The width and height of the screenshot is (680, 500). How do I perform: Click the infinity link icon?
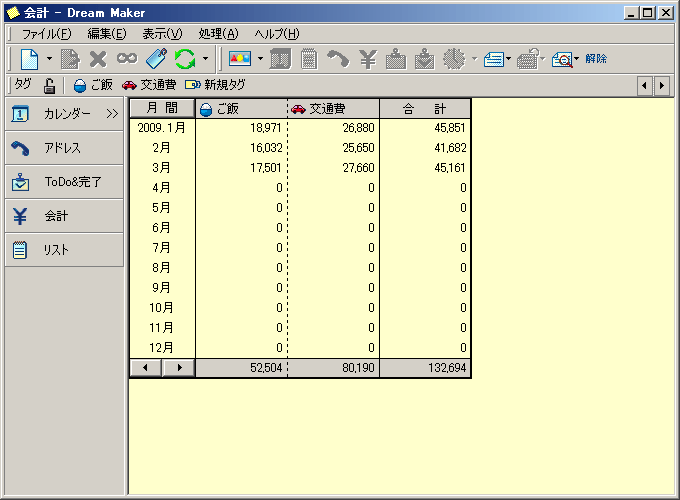point(127,58)
